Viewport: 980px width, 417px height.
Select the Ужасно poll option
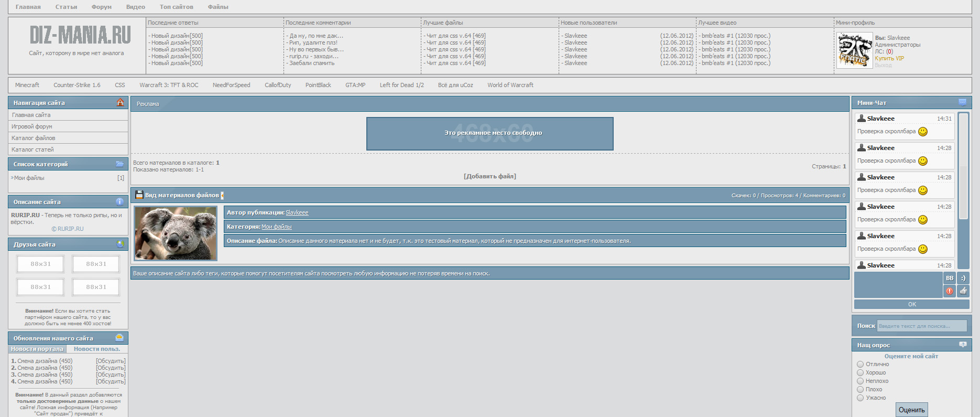click(860, 398)
